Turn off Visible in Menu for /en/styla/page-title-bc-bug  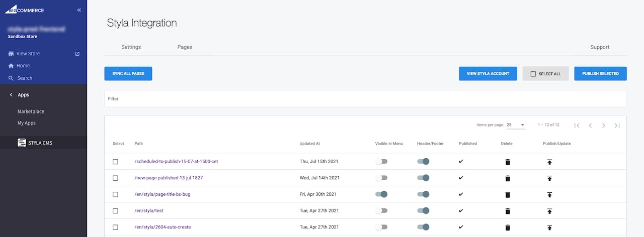coord(381,194)
